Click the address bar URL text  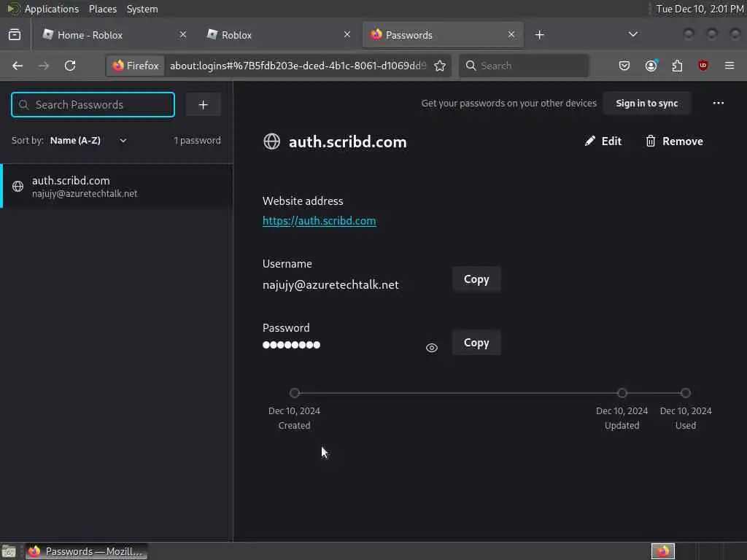click(298, 66)
